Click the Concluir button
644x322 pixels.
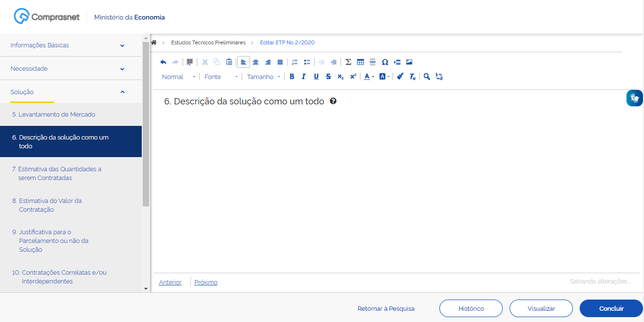pos(611,308)
